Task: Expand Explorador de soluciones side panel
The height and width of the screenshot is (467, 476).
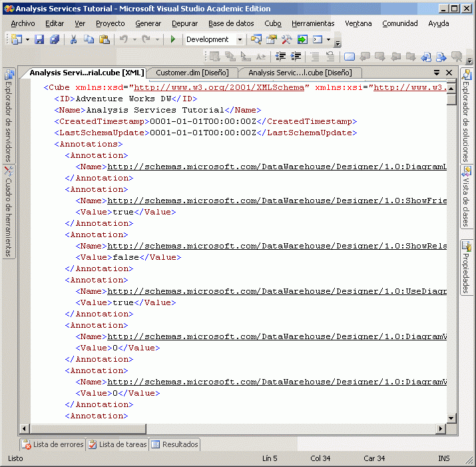Action: (466, 115)
